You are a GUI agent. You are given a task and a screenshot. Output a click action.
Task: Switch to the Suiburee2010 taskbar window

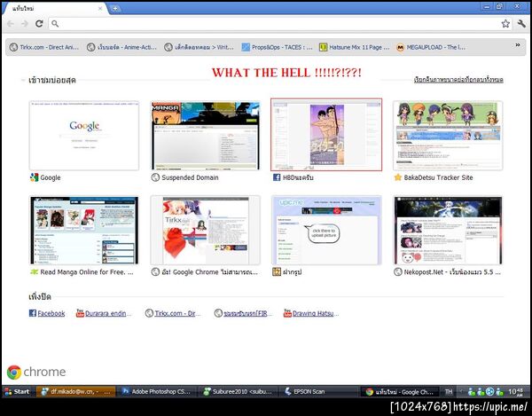pos(238,391)
